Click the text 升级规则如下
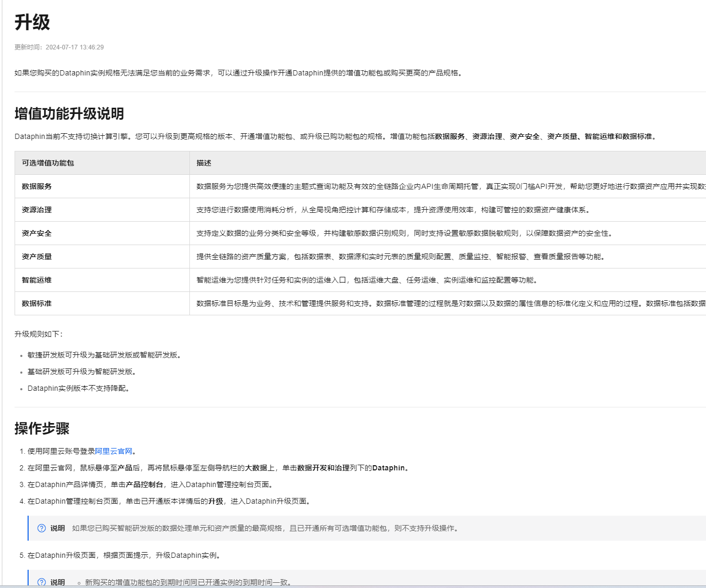The height and width of the screenshot is (588, 706). [38, 334]
